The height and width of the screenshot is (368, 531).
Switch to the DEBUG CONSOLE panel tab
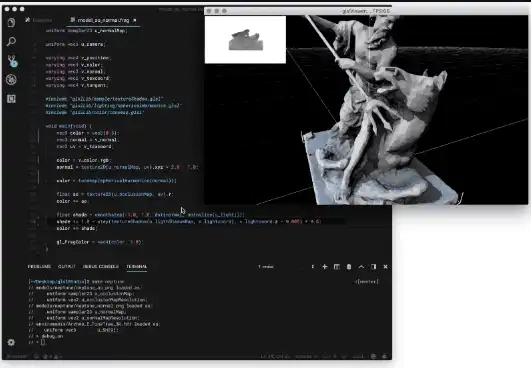[x=101, y=266]
